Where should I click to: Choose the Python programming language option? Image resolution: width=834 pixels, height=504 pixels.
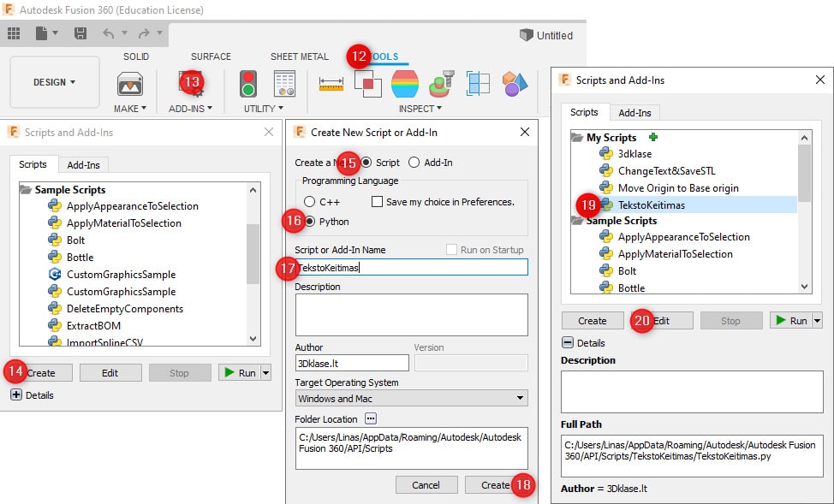pos(310,222)
